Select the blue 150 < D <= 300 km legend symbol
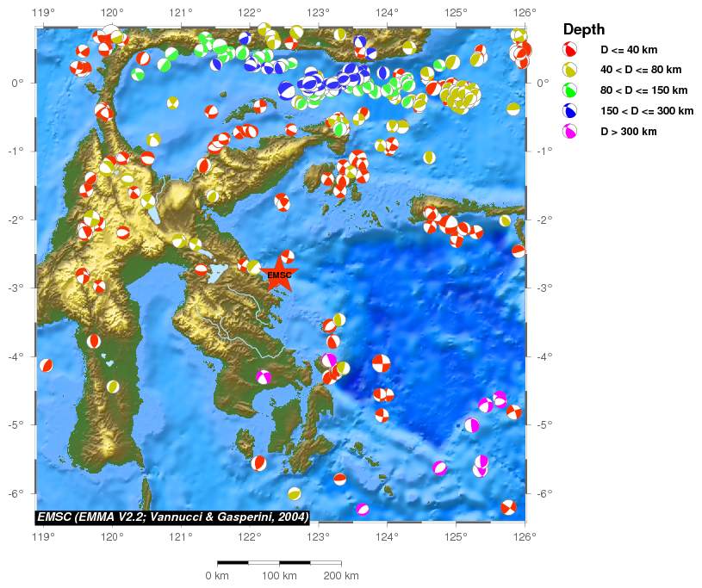 point(569,111)
